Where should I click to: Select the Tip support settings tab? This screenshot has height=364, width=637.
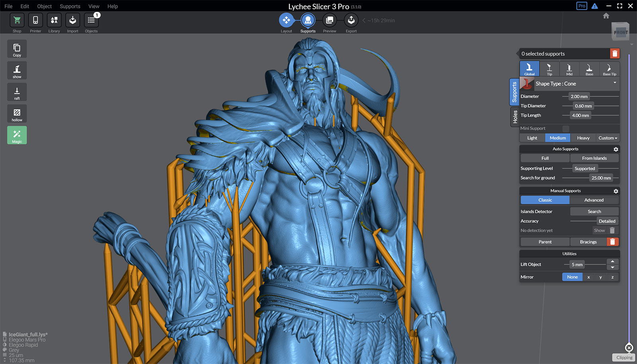549,69
